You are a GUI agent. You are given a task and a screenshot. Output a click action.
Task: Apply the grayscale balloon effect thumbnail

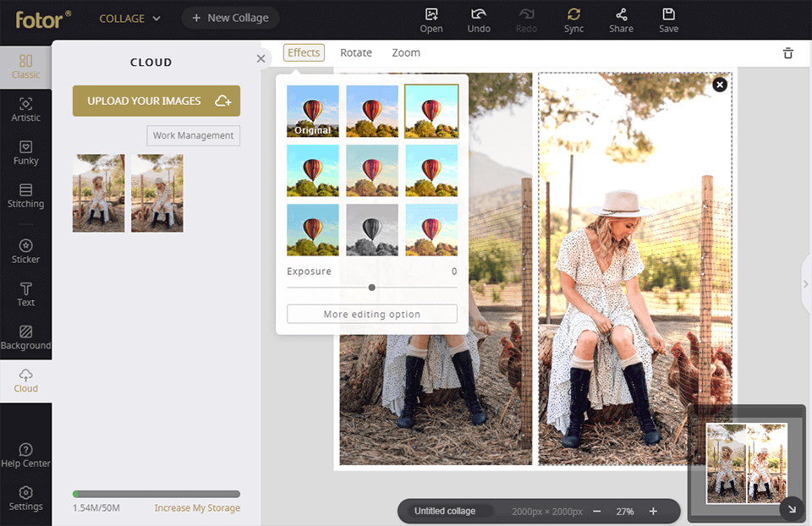click(x=372, y=230)
